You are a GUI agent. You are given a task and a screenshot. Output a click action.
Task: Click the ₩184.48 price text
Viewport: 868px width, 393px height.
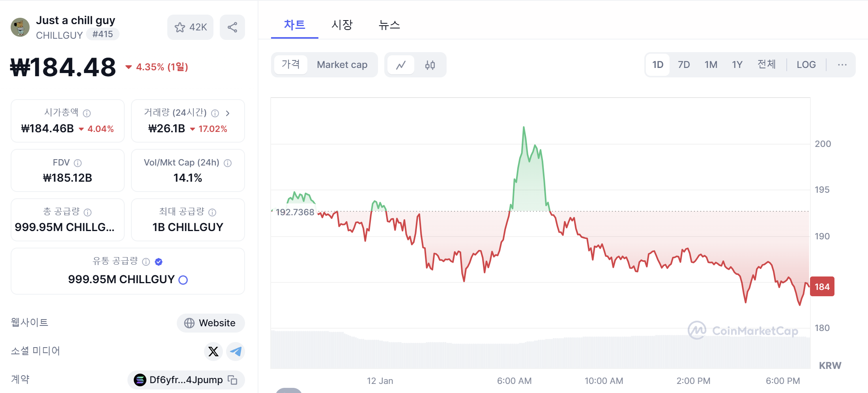tap(63, 67)
